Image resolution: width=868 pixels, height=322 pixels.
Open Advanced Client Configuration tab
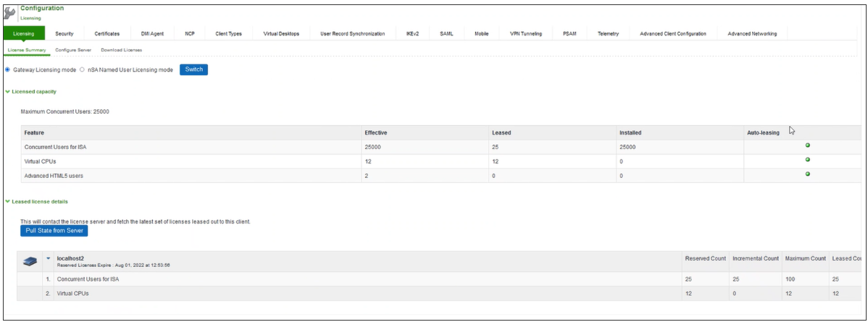pyautogui.click(x=672, y=34)
